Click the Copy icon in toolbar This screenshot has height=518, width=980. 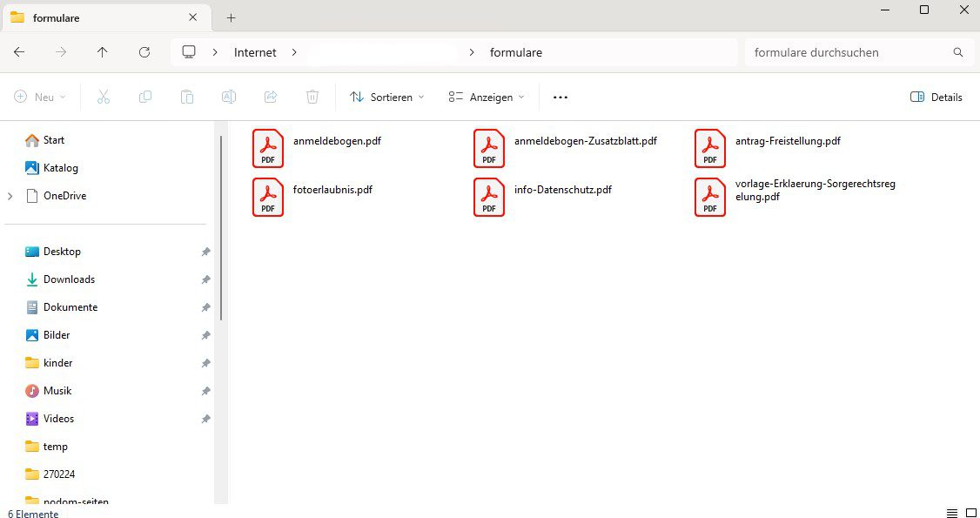pyautogui.click(x=145, y=97)
